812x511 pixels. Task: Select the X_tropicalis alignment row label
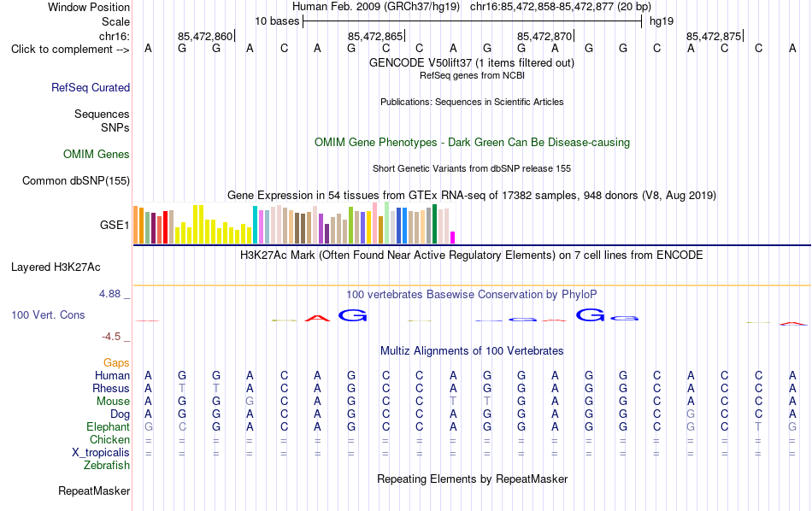click(101, 453)
